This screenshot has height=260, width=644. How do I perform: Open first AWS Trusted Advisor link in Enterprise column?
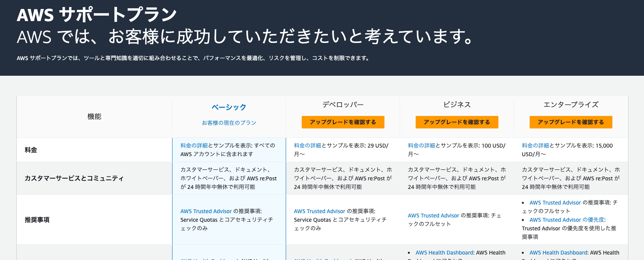point(555,203)
